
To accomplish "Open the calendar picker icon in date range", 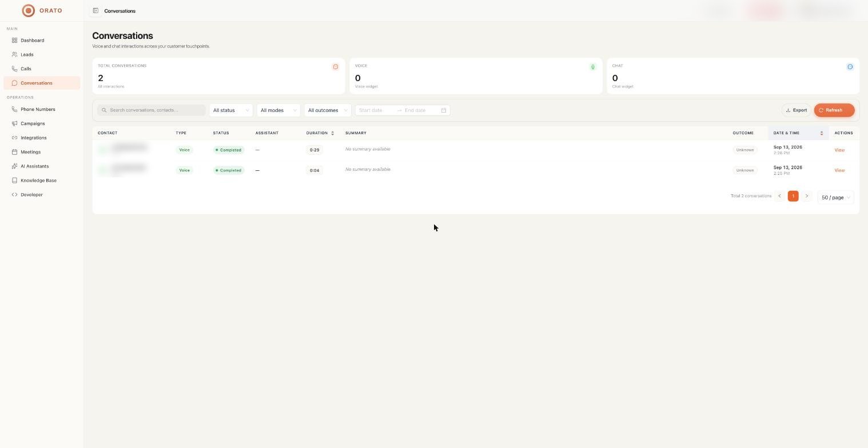I will click(x=443, y=110).
